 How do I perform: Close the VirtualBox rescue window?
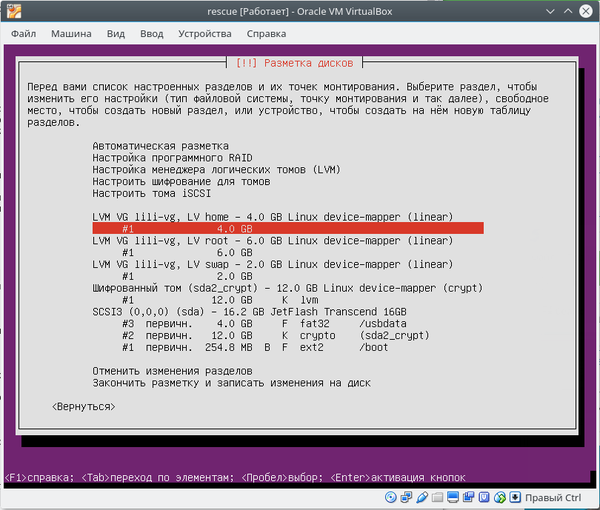point(586,11)
